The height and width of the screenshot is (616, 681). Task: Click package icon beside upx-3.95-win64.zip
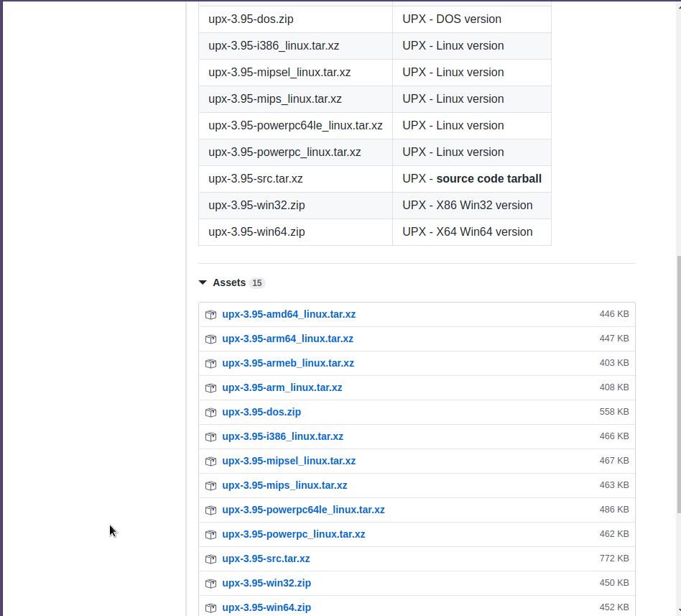point(210,607)
